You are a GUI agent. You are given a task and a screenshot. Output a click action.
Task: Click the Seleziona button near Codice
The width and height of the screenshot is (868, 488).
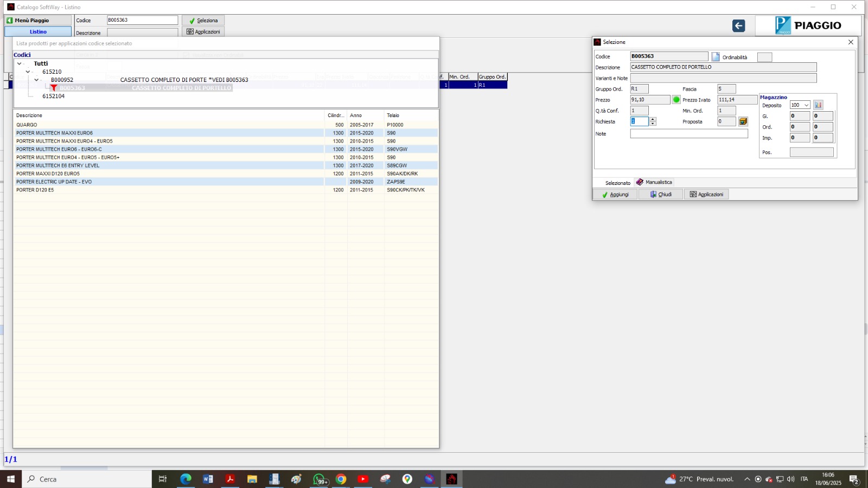click(x=203, y=21)
